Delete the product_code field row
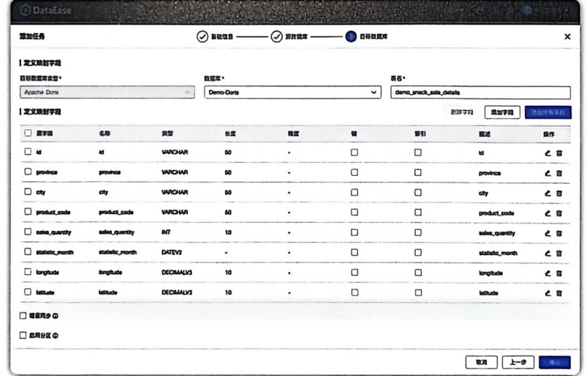This screenshot has height=376, width=588. coord(559,213)
